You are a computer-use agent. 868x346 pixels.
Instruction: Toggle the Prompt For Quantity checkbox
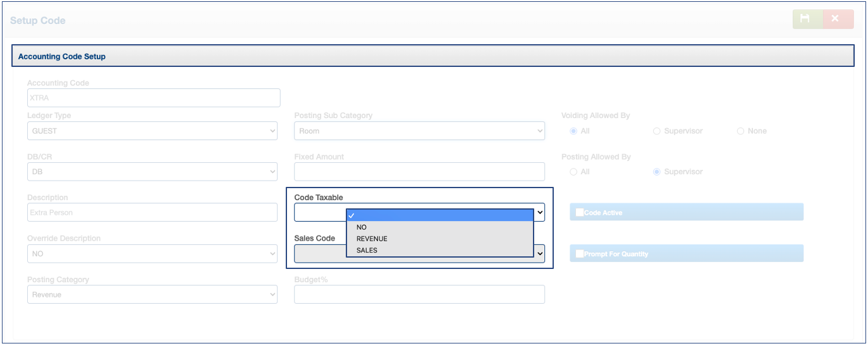579,254
